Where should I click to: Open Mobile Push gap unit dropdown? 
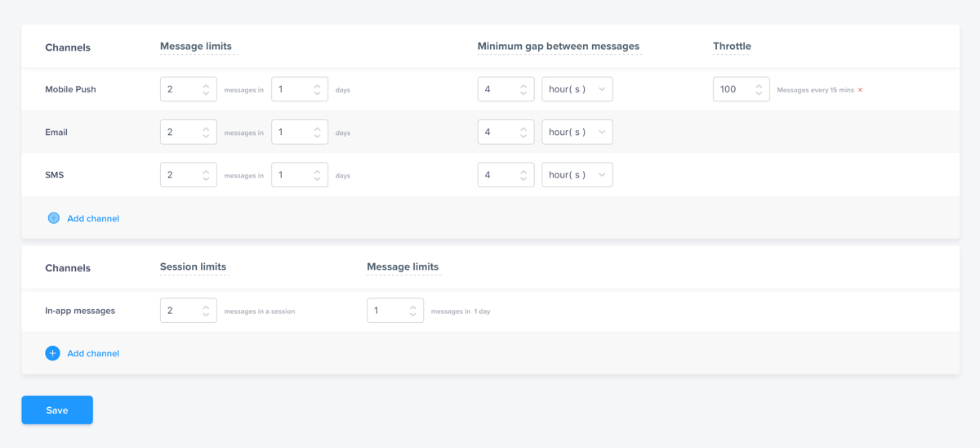[577, 89]
